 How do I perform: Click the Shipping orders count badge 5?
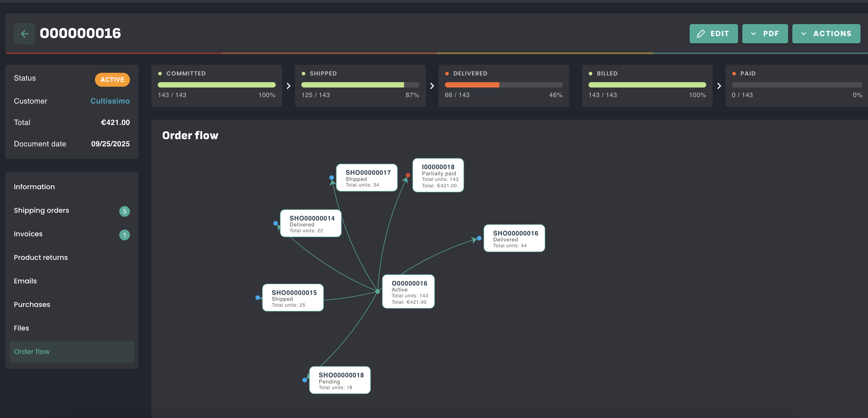(124, 211)
